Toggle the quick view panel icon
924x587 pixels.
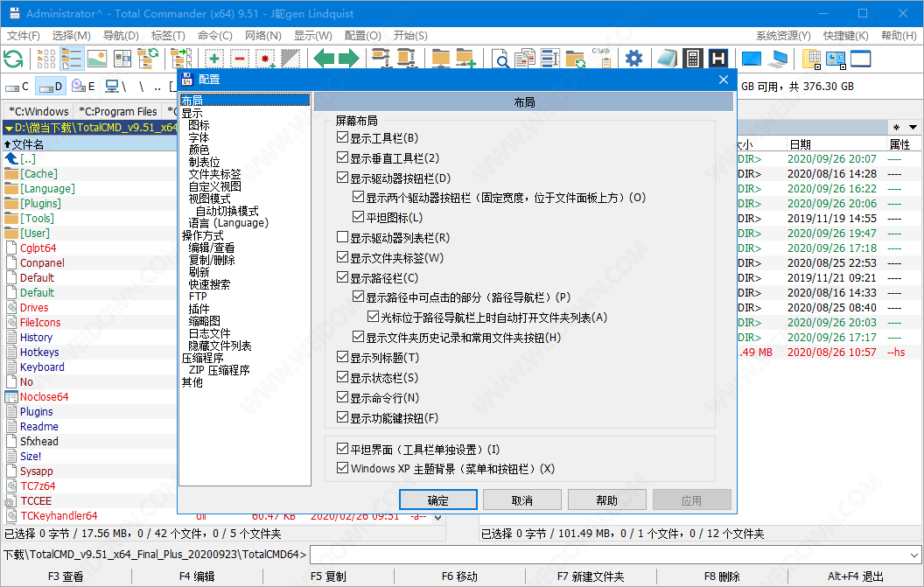point(122,59)
